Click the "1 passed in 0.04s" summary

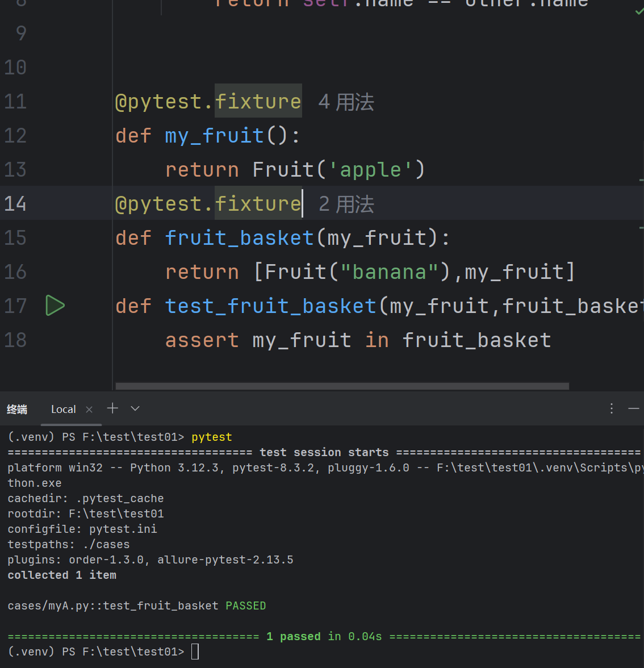[324, 636]
